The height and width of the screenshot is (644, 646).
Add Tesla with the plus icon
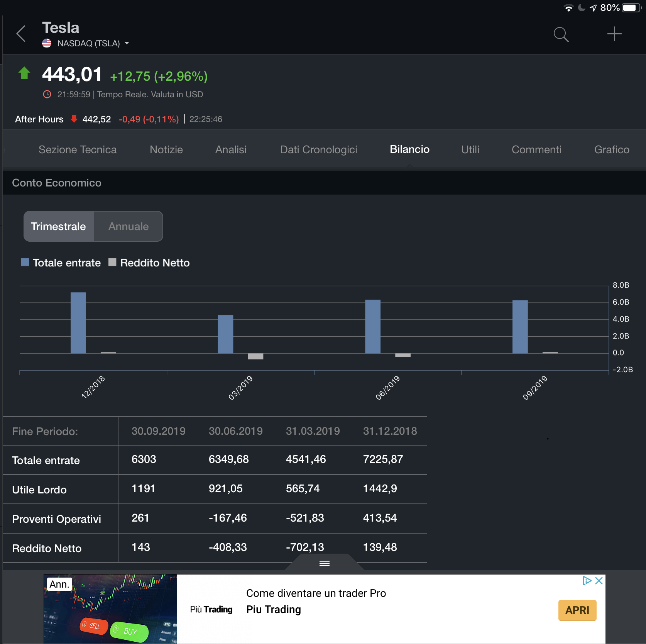pyautogui.click(x=614, y=34)
